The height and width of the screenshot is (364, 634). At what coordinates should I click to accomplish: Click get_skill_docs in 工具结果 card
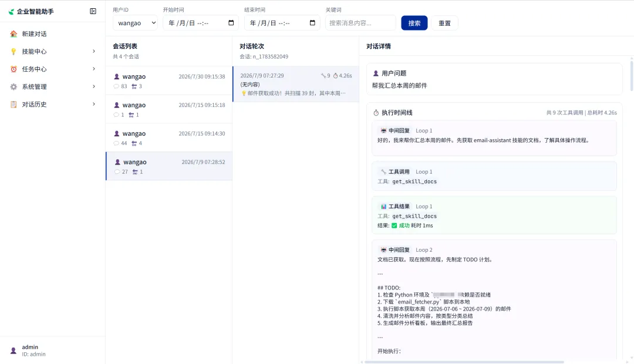(x=414, y=217)
